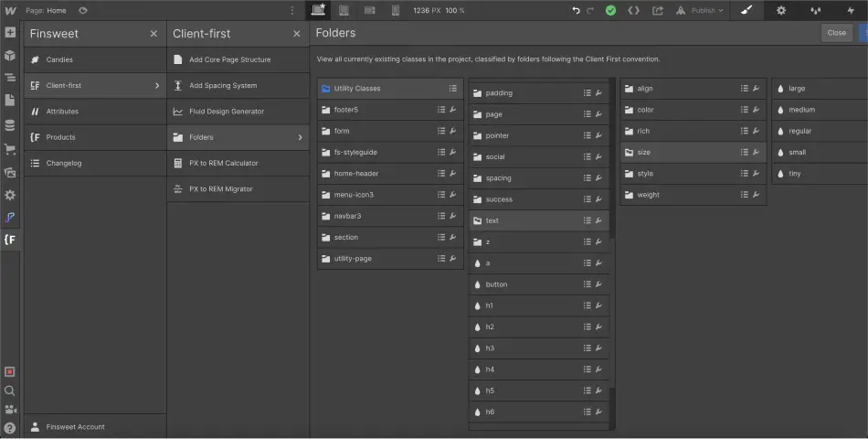Open the navbar3 folder
868x439 pixels.
coord(390,216)
